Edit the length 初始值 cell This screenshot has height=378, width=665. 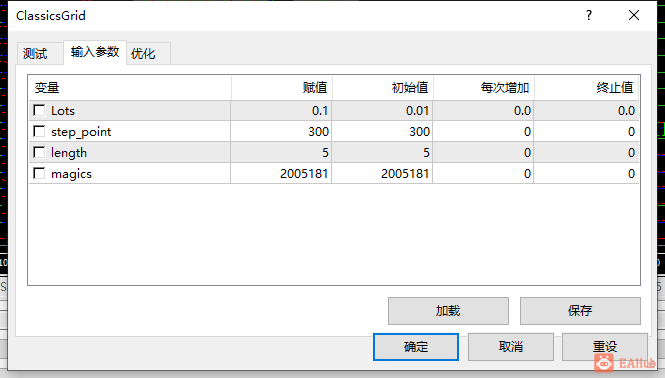[x=383, y=152]
